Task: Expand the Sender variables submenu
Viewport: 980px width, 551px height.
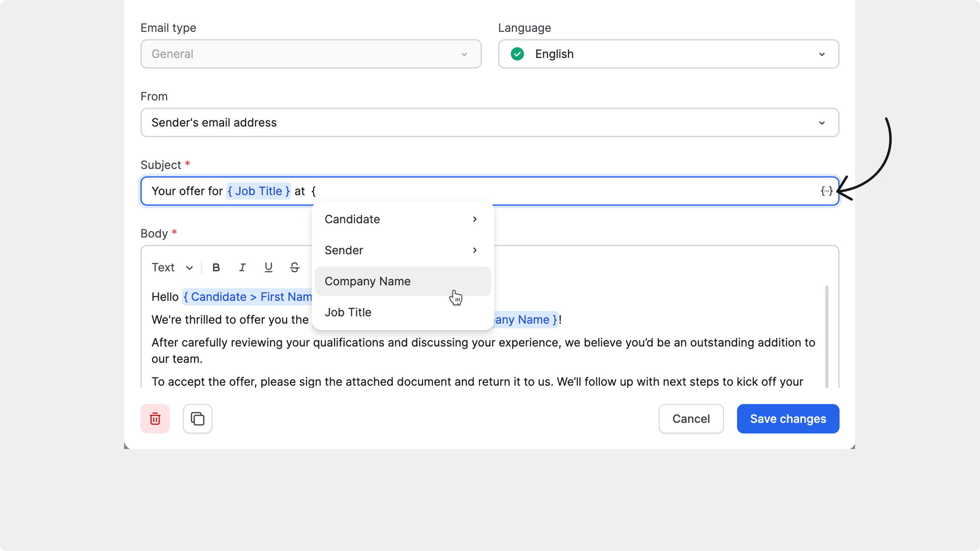Action: click(402, 250)
